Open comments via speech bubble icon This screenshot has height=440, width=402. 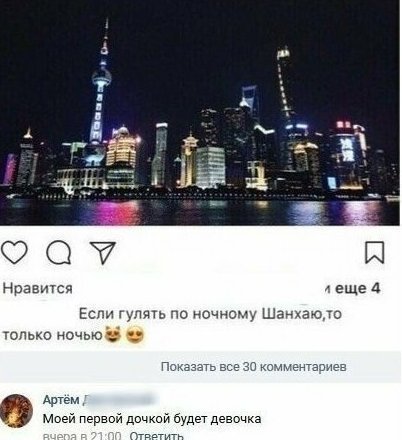point(59,253)
